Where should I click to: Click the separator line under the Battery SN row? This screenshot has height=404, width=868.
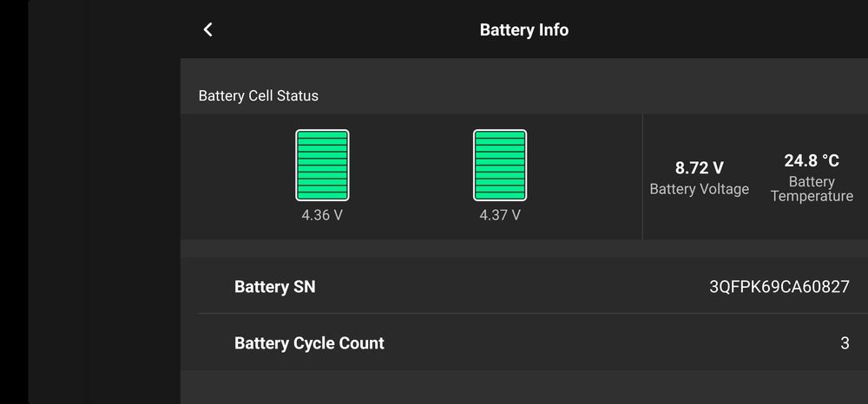[521, 313]
